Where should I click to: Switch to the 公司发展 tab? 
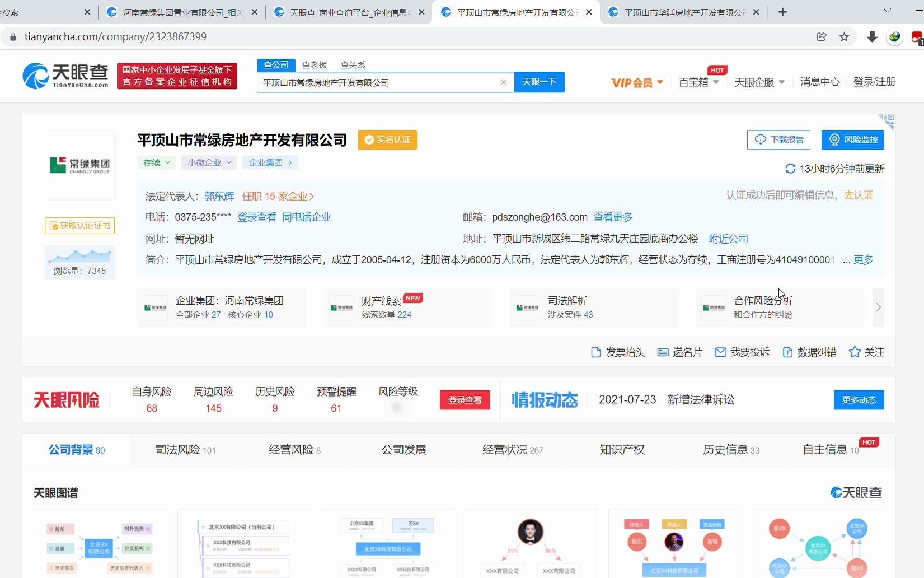tap(404, 450)
